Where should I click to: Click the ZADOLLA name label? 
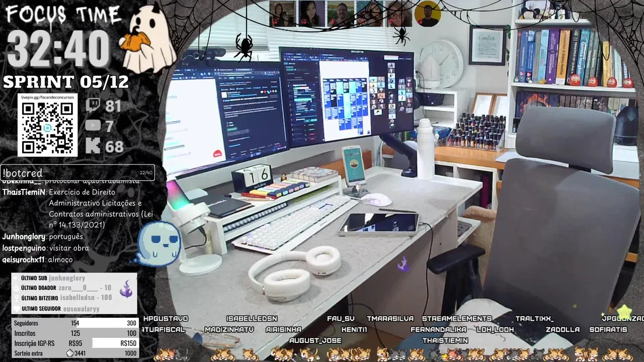coord(562,330)
